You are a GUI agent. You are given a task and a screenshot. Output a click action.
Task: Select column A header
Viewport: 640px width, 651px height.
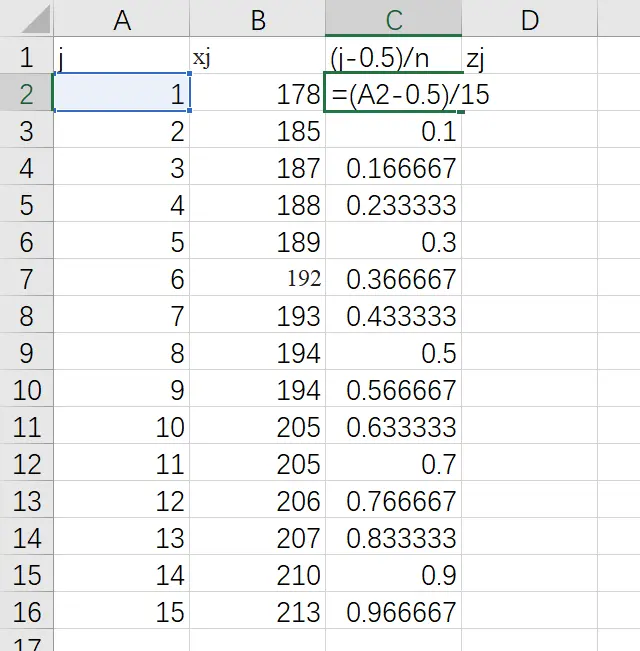pyautogui.click(x=122, y=18)
